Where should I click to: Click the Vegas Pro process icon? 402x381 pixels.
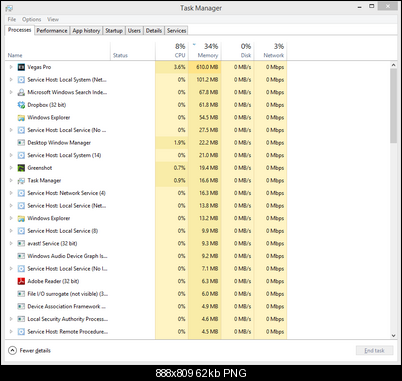(21, 67)
